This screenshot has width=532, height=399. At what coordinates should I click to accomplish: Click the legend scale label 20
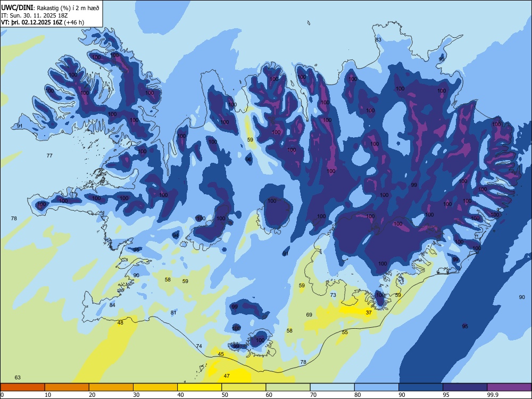(x=92, y=395)
